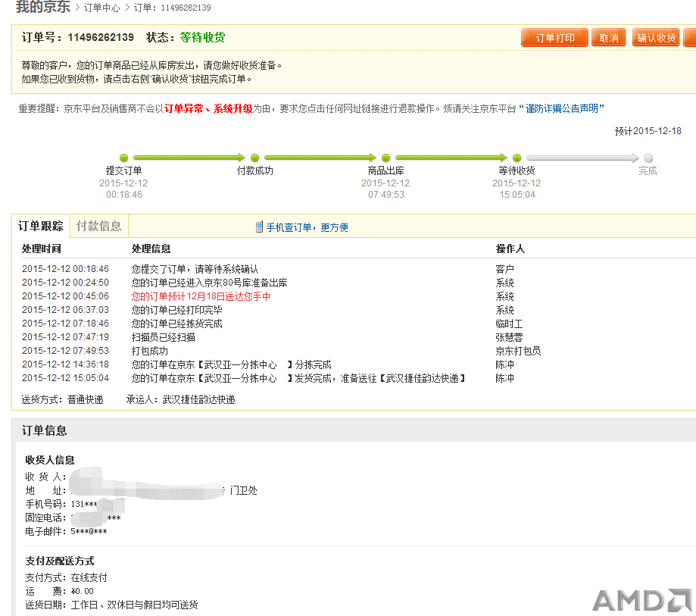This screenshot has width=696, height=616.
Task: Select the 提交订单 progress step dot
Action: 124,158
